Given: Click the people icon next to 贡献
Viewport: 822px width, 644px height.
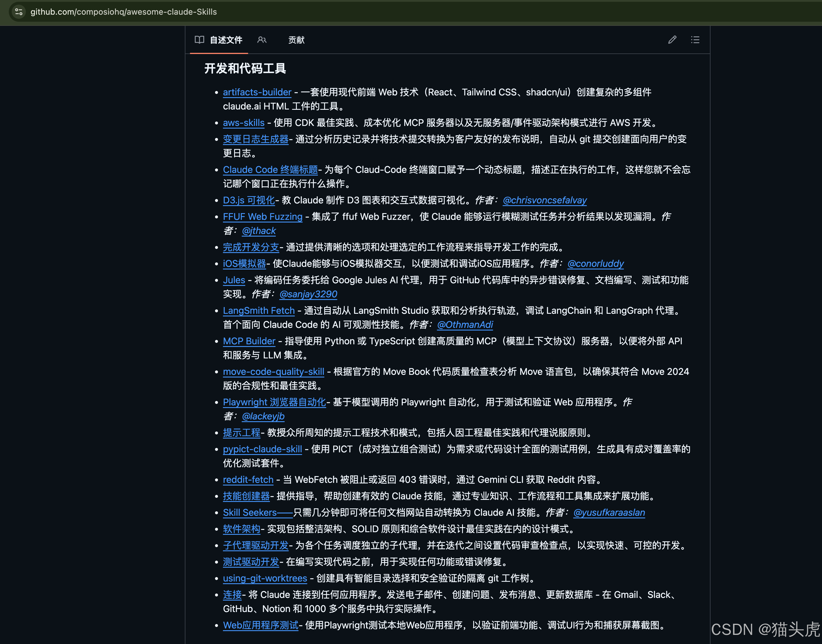Looking at the screenshot, I should pyautogui.click(x=262, y=40).
